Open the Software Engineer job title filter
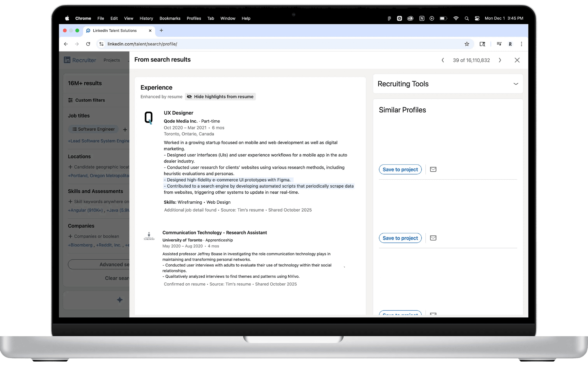 tap(94, 129)
